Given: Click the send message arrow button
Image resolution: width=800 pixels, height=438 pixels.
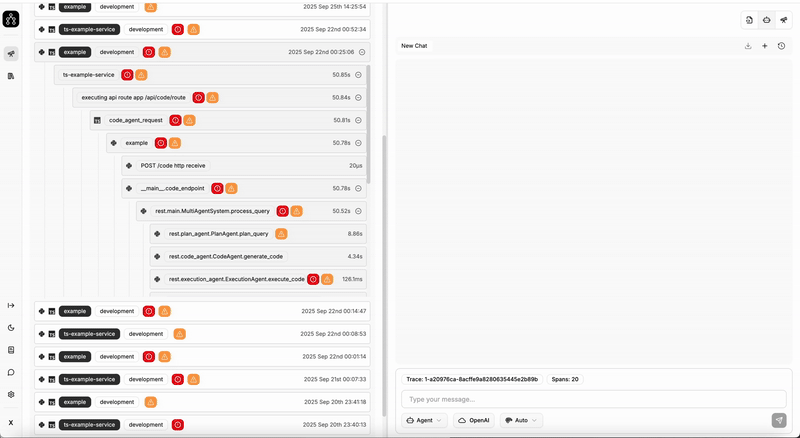Looking at the screenshot, I should [779, 421].
